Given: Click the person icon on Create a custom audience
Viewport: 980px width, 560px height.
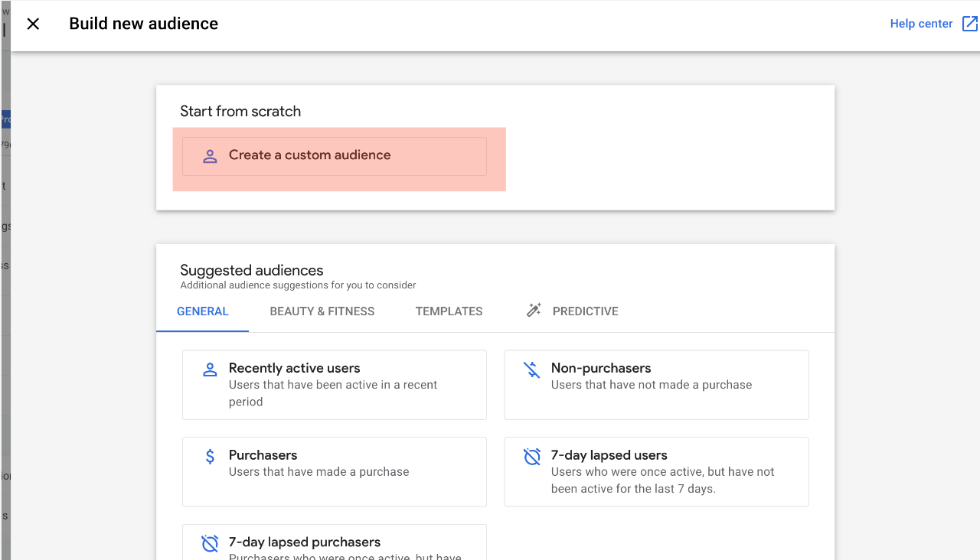Looking at the screenshot, I should tap(210, 155).
